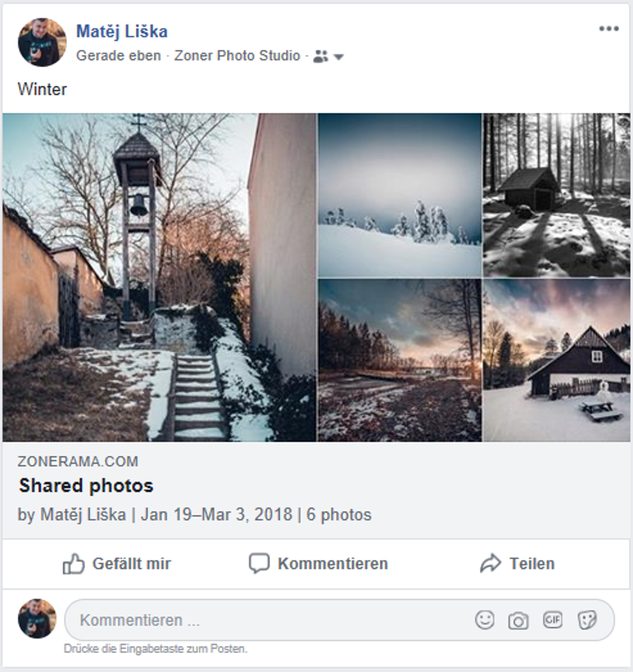Click the emoji smiley icon in comment box

pyautogui.click(x=484, y=619)
